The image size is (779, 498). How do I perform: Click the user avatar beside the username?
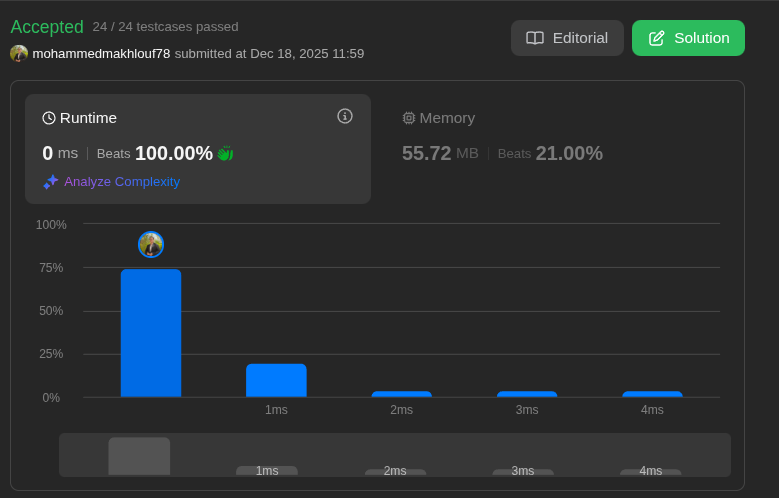[x=19, y=53]
